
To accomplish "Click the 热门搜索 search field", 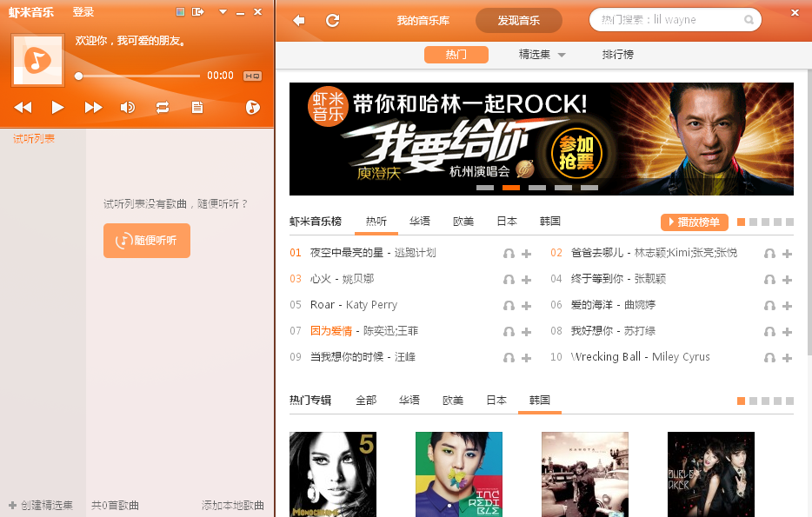I will pyautogui.click(x=665, y=20).
